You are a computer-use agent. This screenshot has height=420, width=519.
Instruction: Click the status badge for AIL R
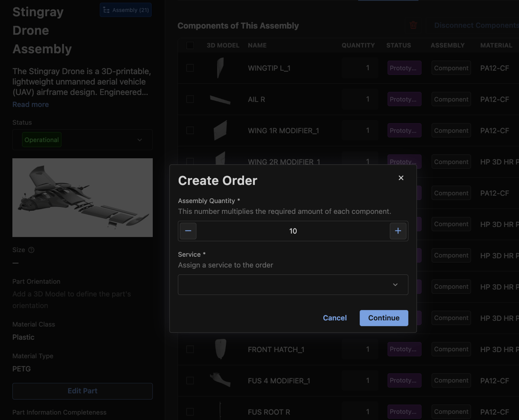pyautogui.click(x=404, y=99)
